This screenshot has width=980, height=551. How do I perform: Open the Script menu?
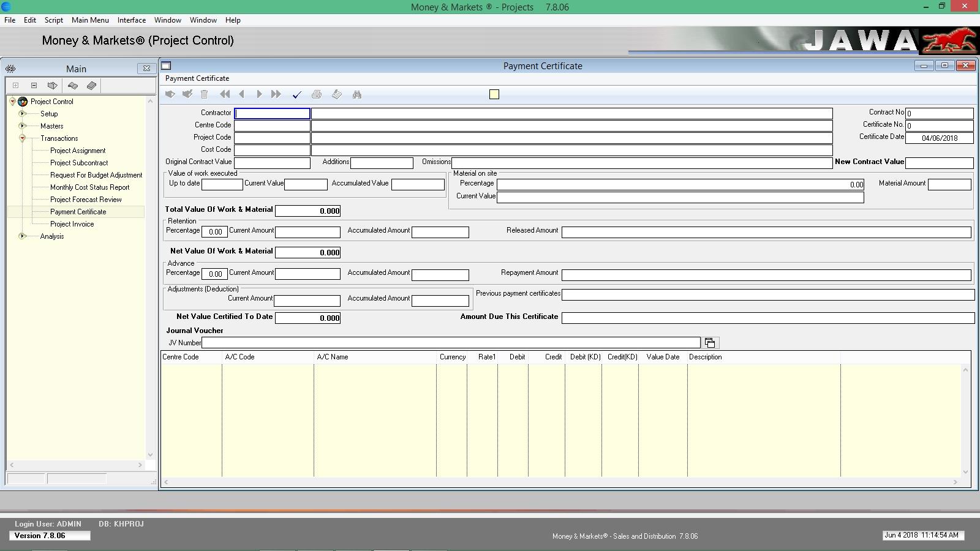tap(53, 20)
